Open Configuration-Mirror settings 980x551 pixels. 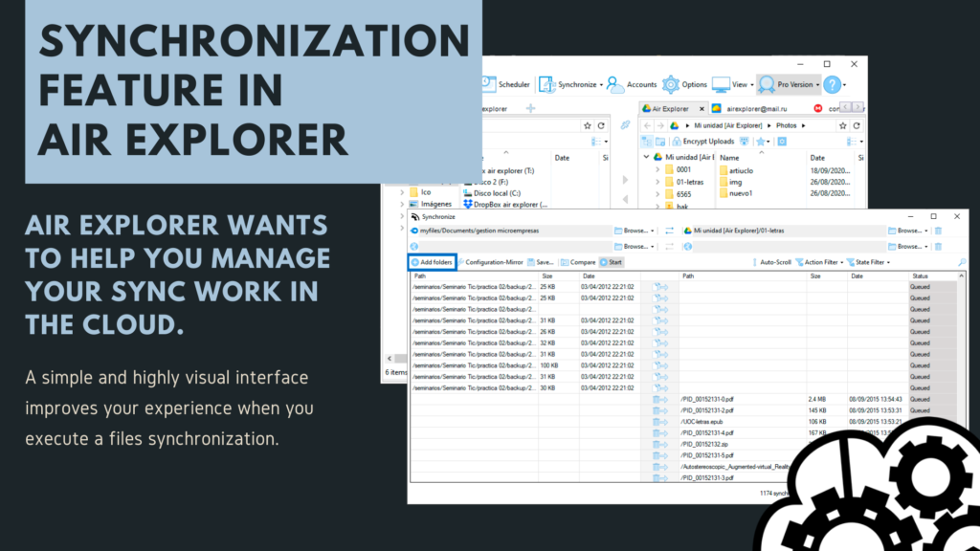[491, 262]
